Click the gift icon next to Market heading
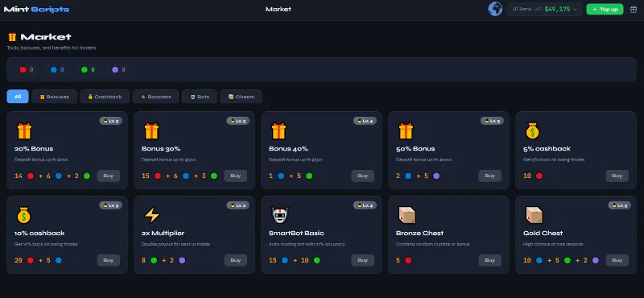This screenshot has height=298, width=644. [x=12, y=37]
